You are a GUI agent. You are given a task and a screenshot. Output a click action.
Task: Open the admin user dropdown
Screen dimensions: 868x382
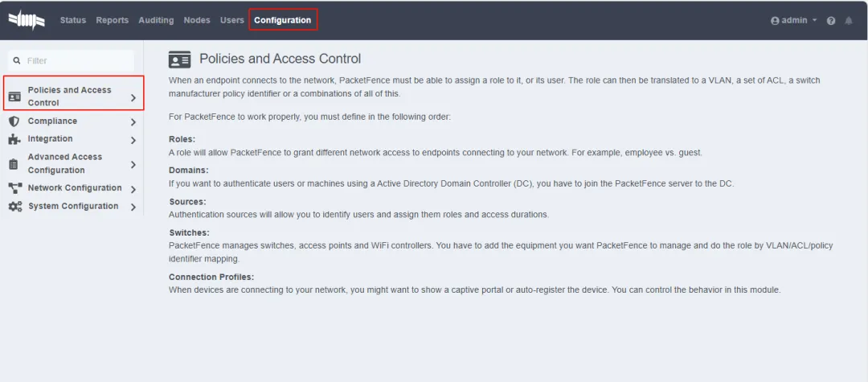793,20
